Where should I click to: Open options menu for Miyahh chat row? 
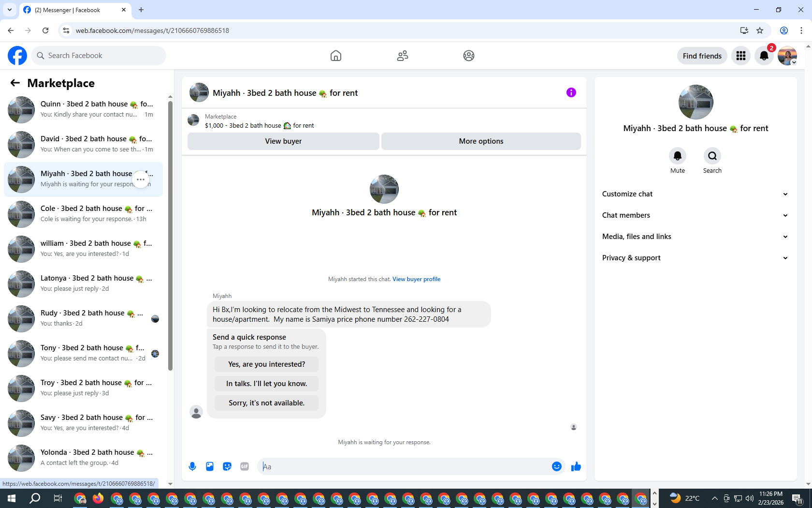pos(141,179)
